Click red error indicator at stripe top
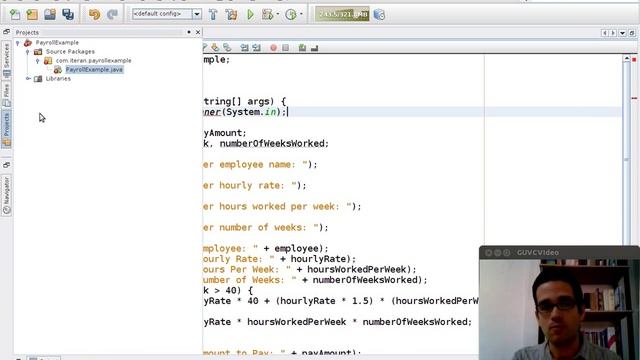 click(634, 60)
